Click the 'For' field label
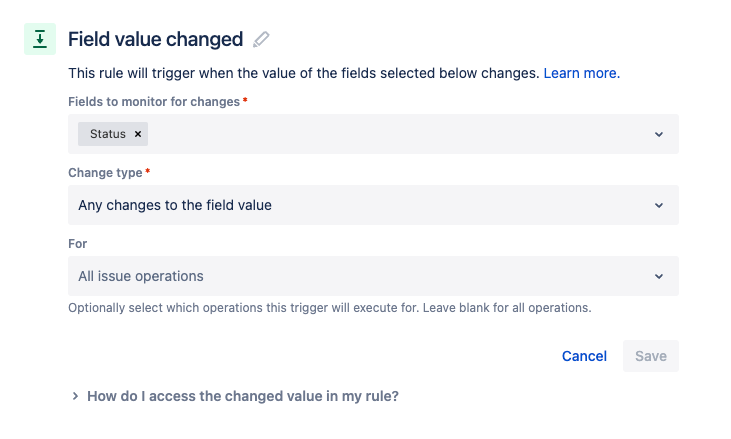 tap(77, 244)
